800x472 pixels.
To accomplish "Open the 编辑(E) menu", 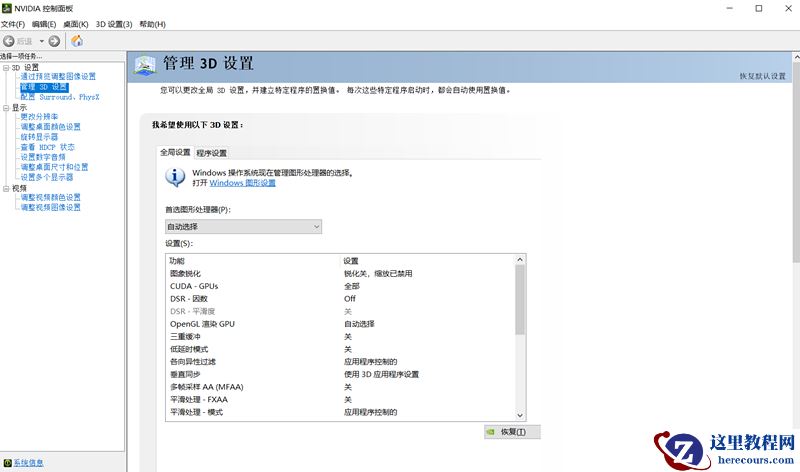I will click(44, 24).
